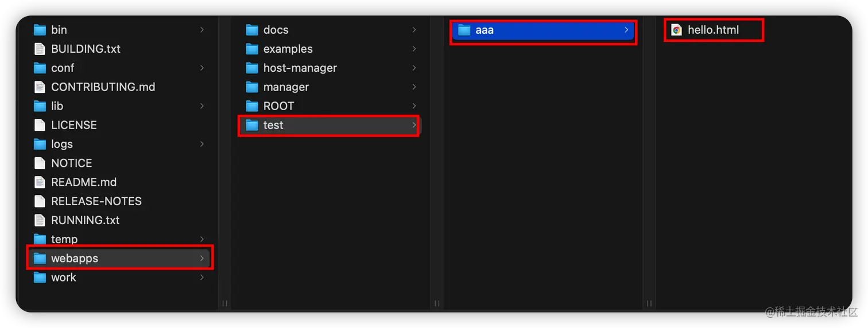Open the hello.html file
The width and height of the screenshot is (868, 328).
[x=713, y=30]
